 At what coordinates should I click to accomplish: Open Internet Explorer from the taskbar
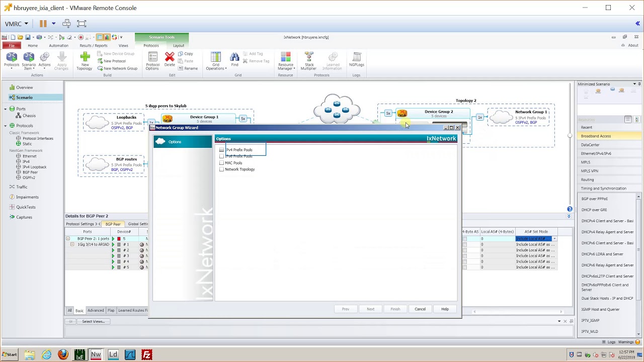[47, 354]
